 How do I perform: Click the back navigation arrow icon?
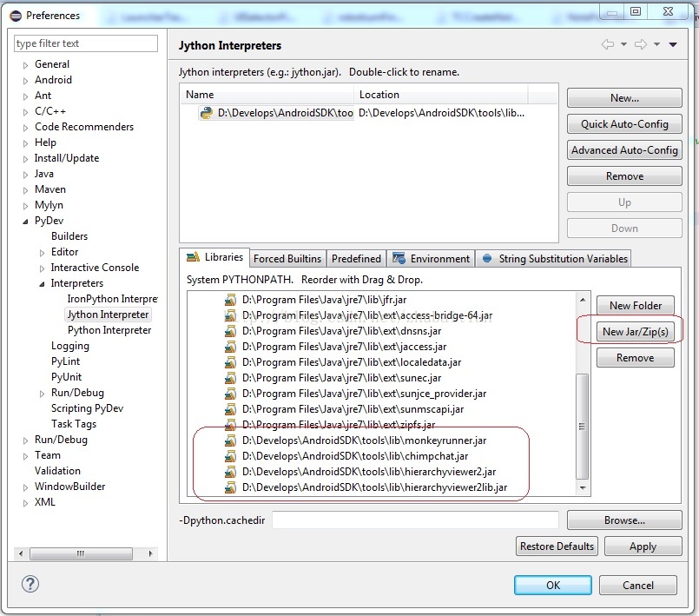(607, 44)
